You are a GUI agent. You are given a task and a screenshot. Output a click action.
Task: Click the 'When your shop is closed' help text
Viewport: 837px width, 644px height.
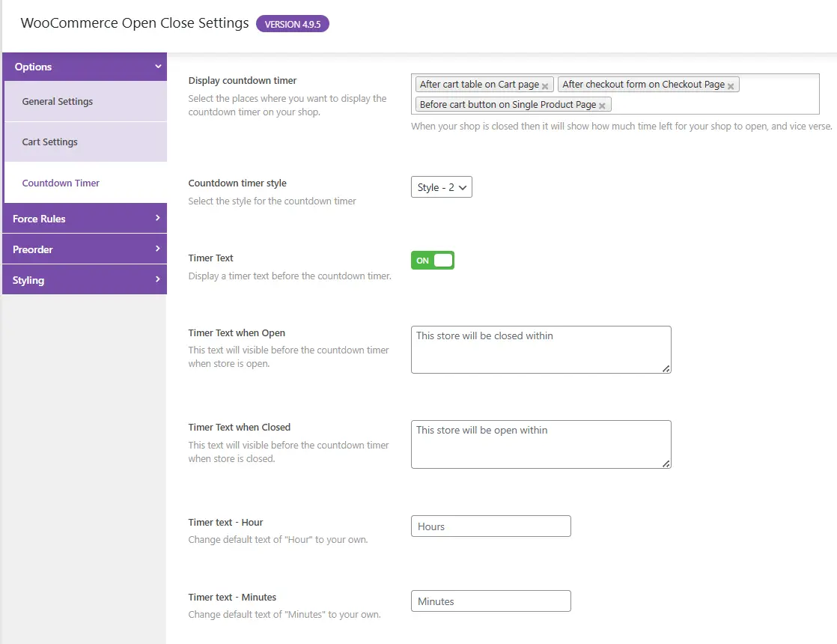[x=621, y=127]
